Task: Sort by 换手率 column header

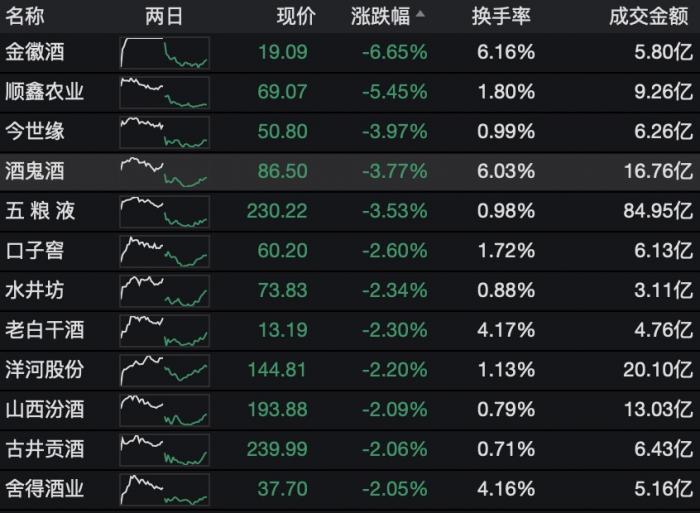Action: click(x=500, y=17)
